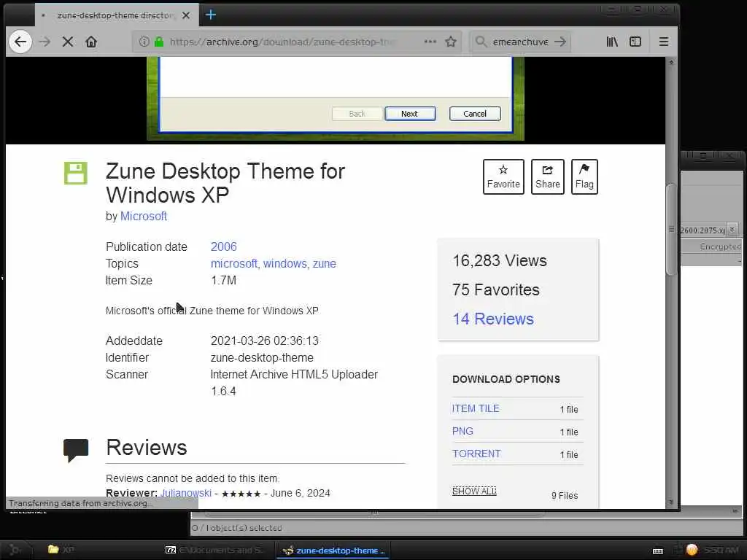Click the orange tray icon
The image size is (747, 560).
692,550
